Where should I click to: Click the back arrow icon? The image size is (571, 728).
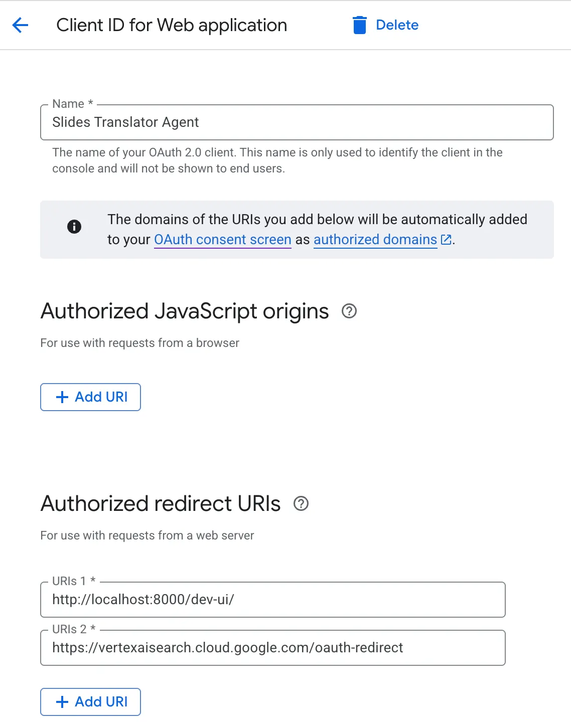point(20,25)
